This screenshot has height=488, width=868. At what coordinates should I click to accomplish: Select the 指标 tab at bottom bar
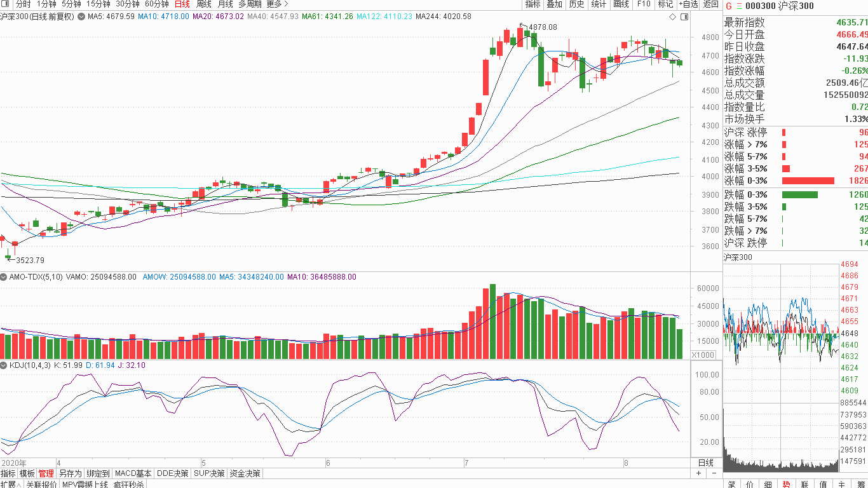(x=8, y=473)
